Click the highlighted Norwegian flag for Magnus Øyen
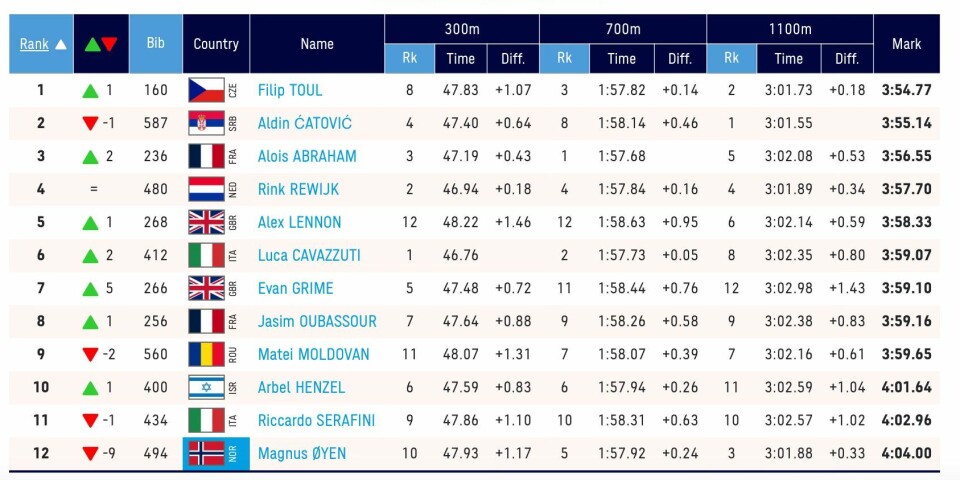The height and width of the screenshot is (480, 960). click(x=206, y=453)
